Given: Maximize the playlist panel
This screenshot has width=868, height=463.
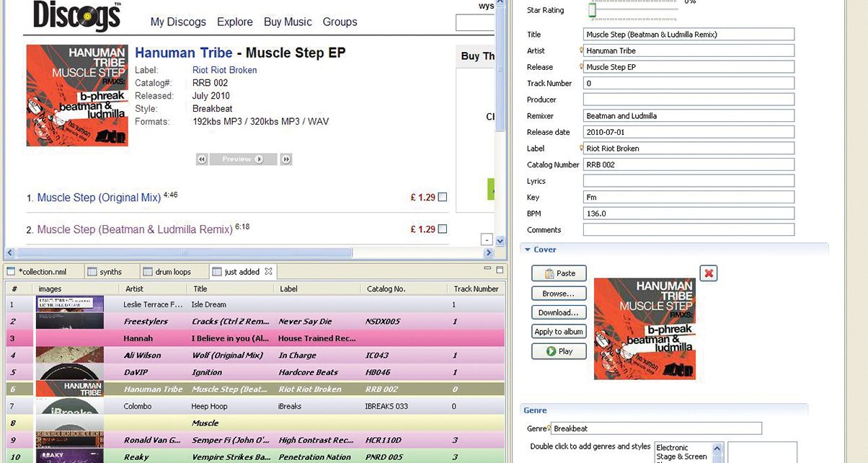Looking at the screenshot, I should 499,270.
